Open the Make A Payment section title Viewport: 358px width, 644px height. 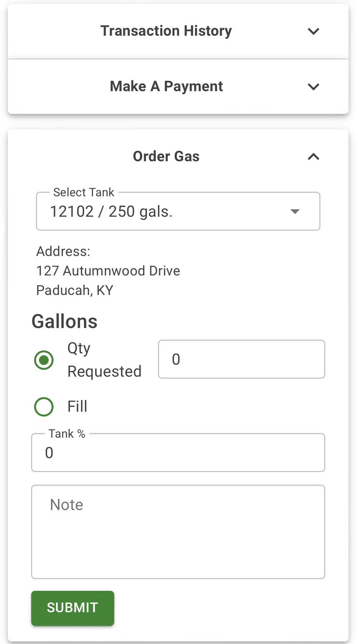(166, 86)
